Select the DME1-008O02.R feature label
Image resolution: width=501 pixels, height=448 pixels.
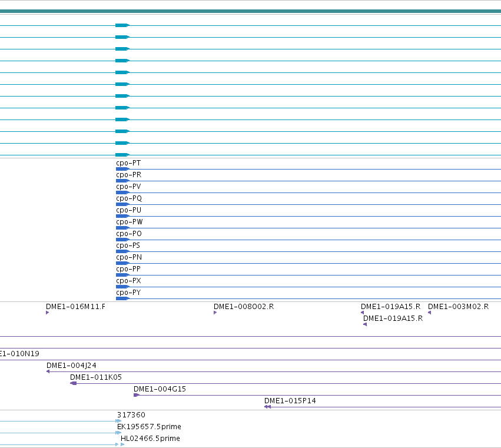[x=244, y=307]
